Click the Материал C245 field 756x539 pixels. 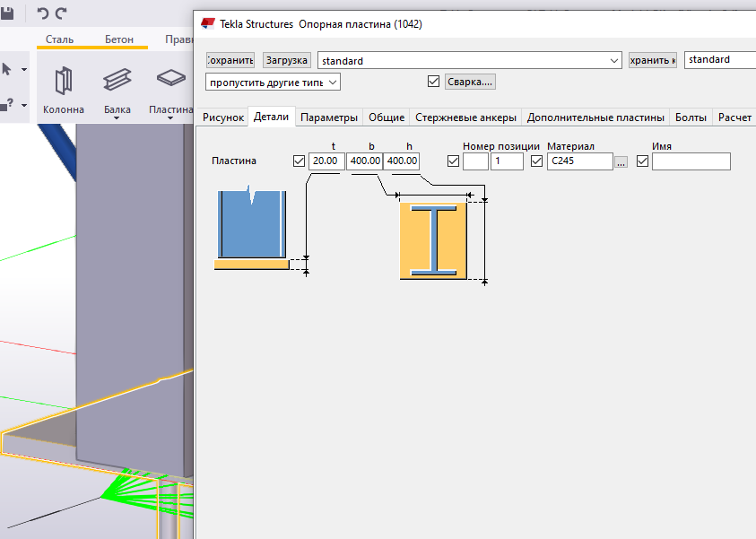[x=580, y=161]
